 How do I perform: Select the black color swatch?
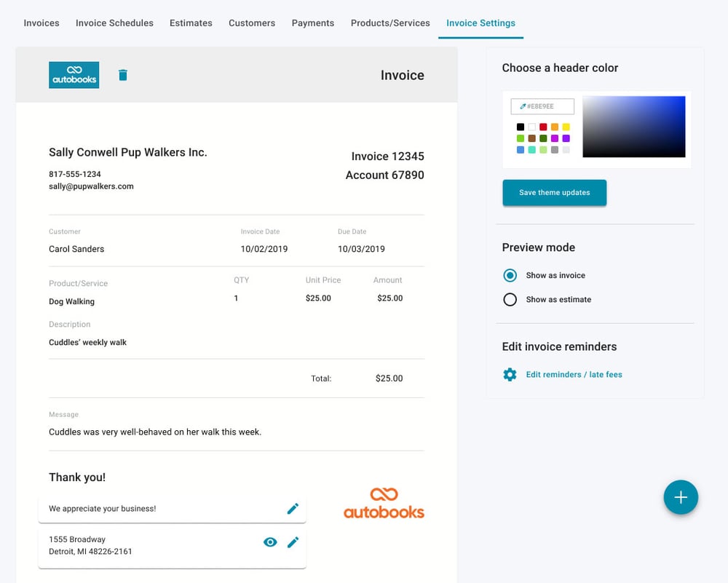point(521,126)
